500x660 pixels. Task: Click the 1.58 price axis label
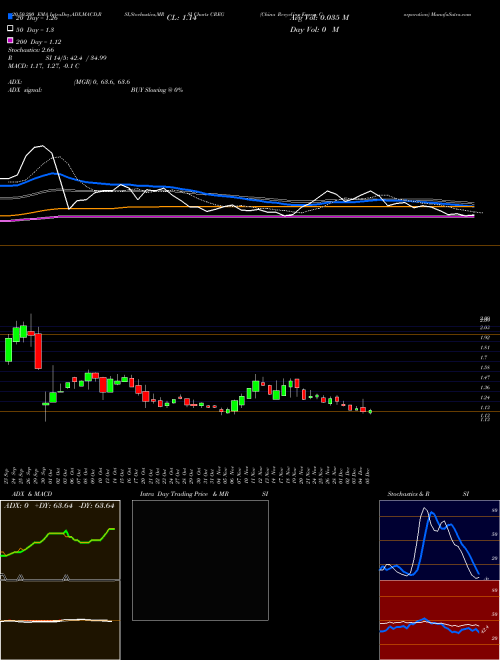[485, 367]
